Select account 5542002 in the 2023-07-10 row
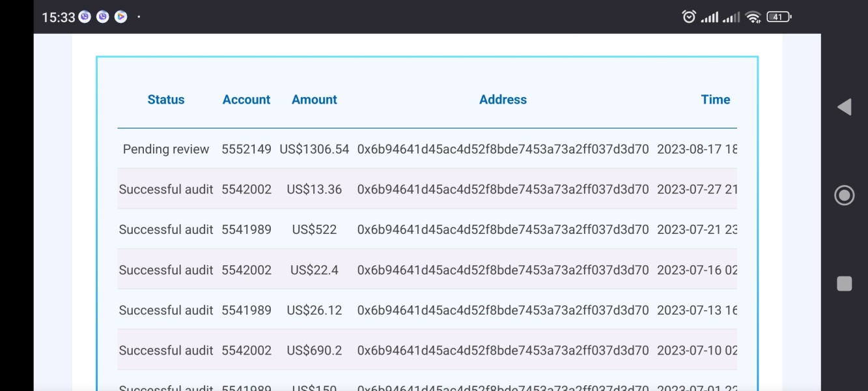The height and width of the screenshot is (391, 868). pos(246,351)
